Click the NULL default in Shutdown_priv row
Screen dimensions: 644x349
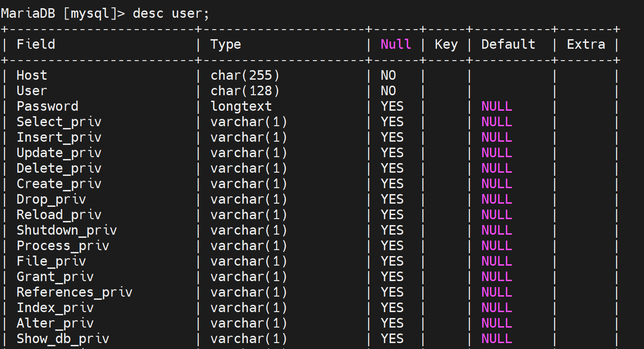497,230
